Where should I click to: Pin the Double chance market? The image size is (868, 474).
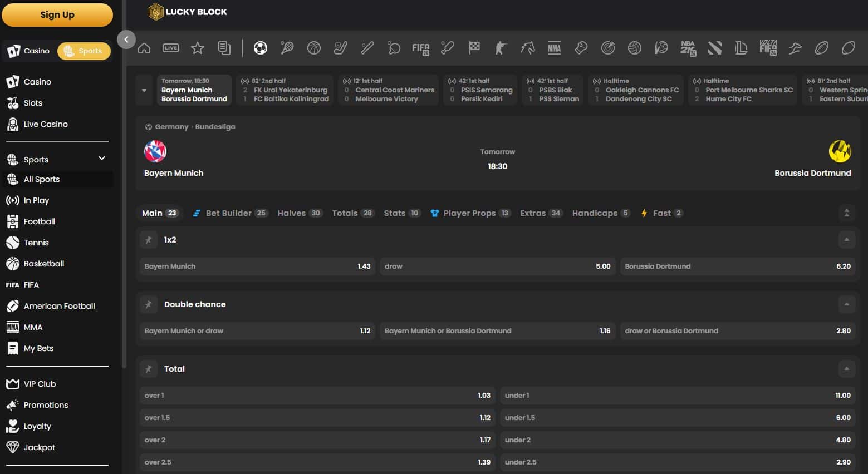tap(149, 304)
